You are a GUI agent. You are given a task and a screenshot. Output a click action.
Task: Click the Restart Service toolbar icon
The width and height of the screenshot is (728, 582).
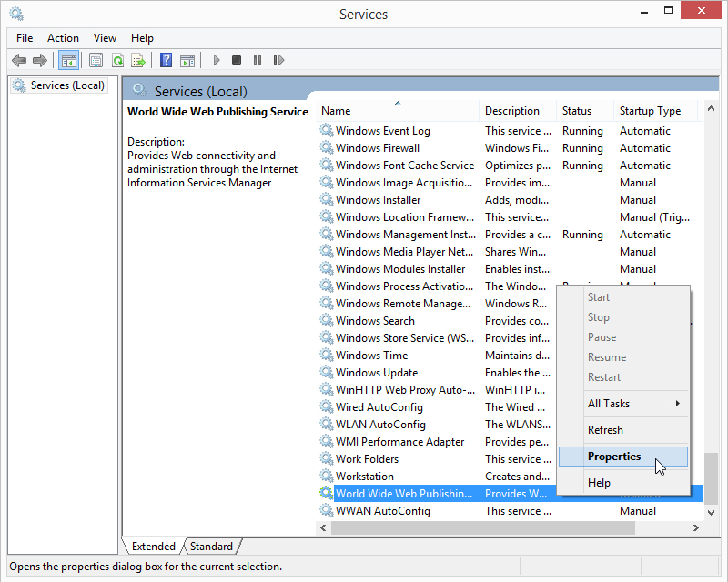(278, 60)
